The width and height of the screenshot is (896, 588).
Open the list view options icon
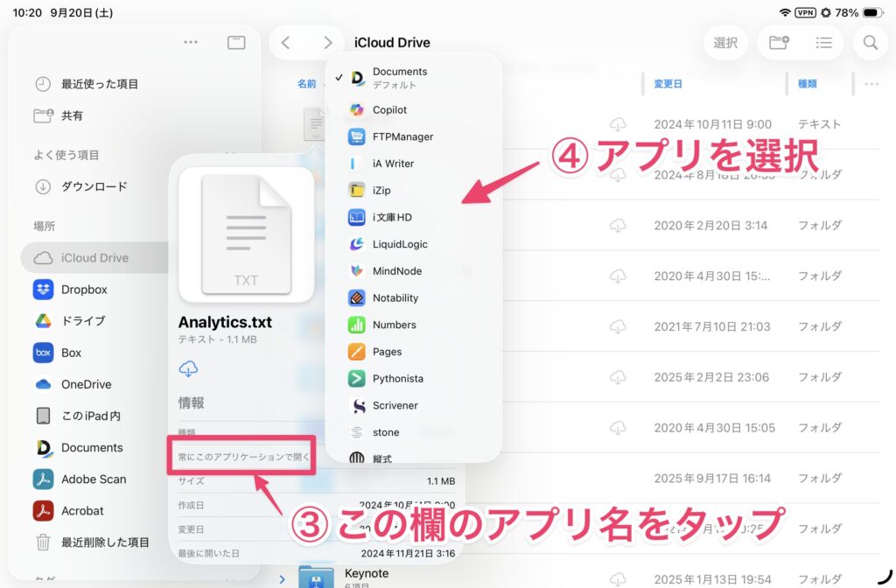pyautogui.click(x=823, y=42)
